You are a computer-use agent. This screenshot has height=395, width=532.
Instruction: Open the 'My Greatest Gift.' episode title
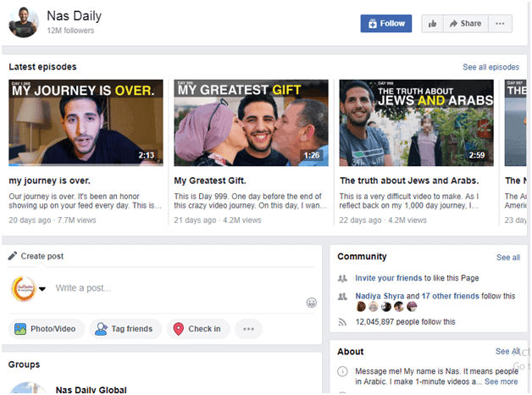(x=210, y=181)
